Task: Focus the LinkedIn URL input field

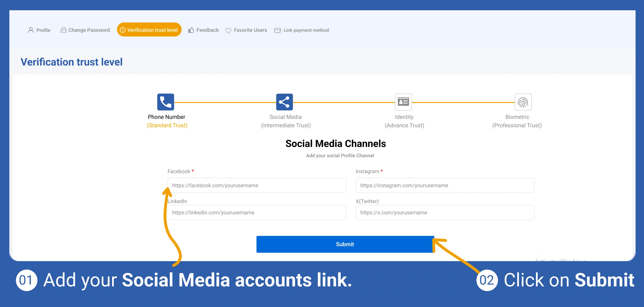Action: 257,212
